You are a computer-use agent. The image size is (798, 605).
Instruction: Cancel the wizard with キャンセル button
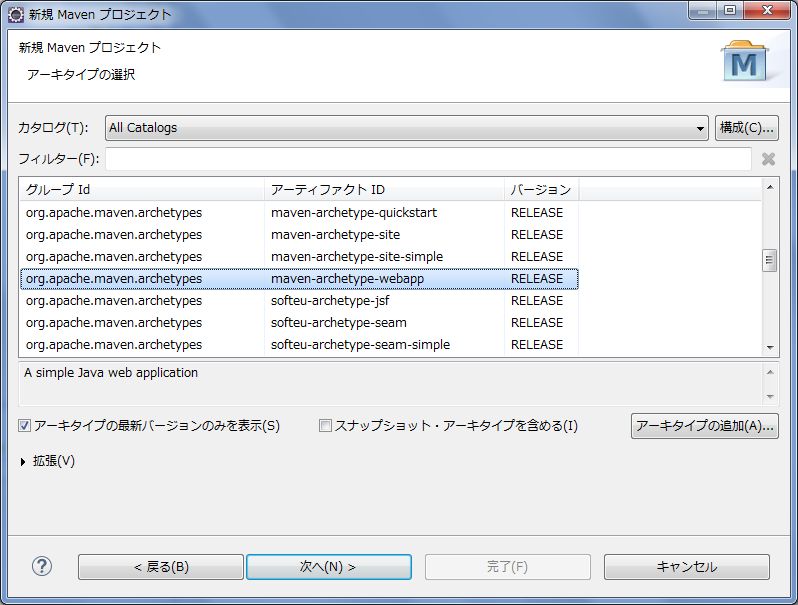[x=687, y=567]
